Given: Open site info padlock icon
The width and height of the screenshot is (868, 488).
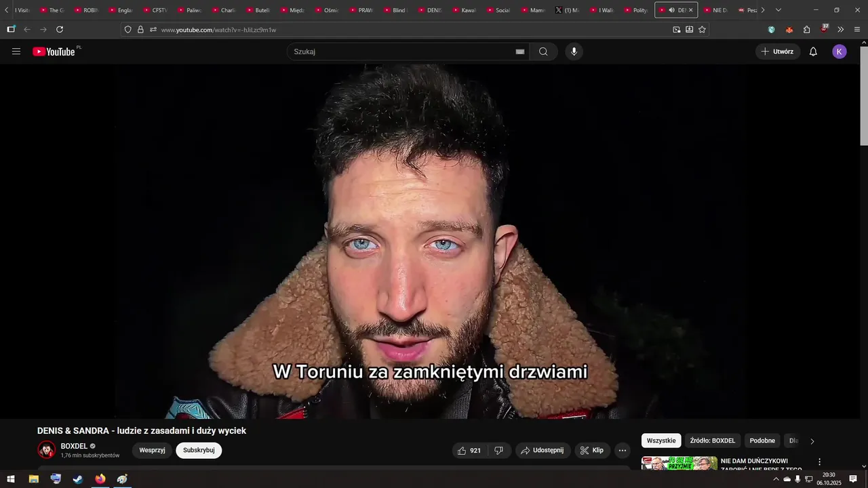Looking at the screenshot, I should click(140, 30).
